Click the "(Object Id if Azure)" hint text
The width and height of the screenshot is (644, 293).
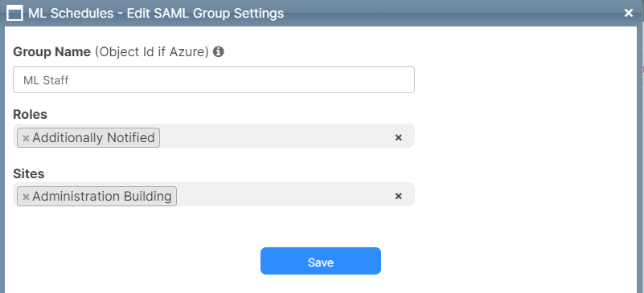152,52
